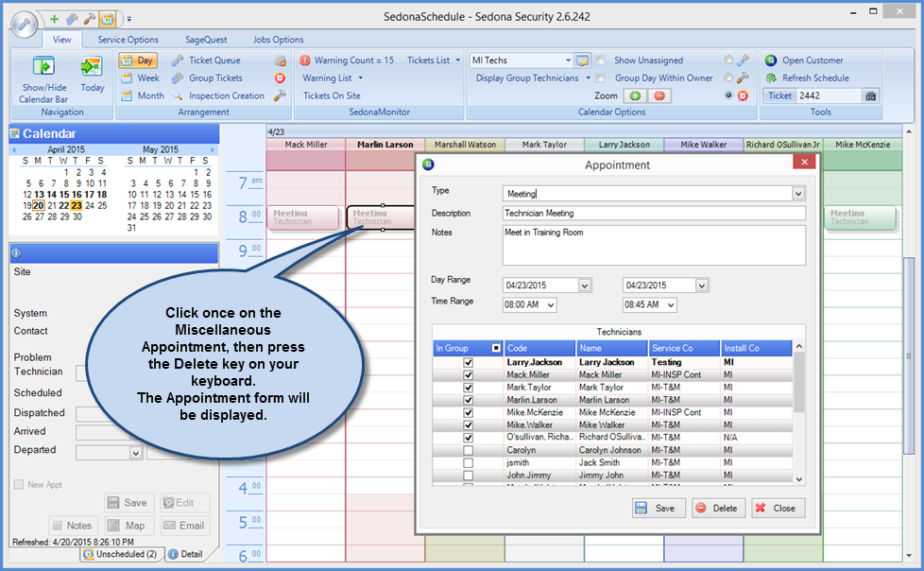The height and width of the screenshot is (571, 924).
Task: Toggle the Show/Hide Calendar Bar icon
Action: (43, 66)
